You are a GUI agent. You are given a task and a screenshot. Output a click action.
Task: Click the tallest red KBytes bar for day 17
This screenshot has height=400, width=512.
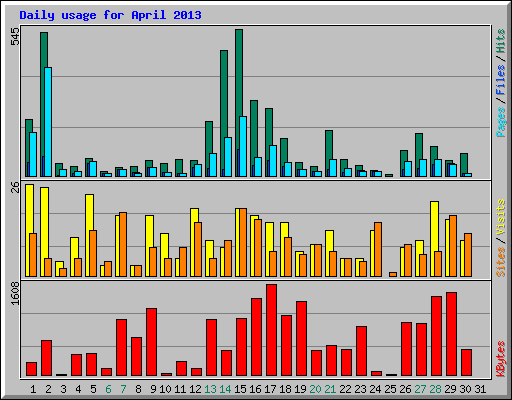271,330
